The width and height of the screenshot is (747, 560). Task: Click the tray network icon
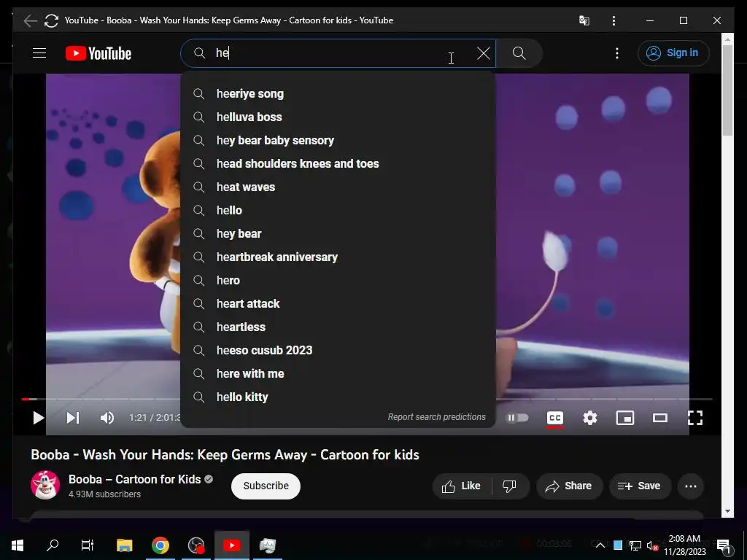pyautogui.click(x=635, y=545)
